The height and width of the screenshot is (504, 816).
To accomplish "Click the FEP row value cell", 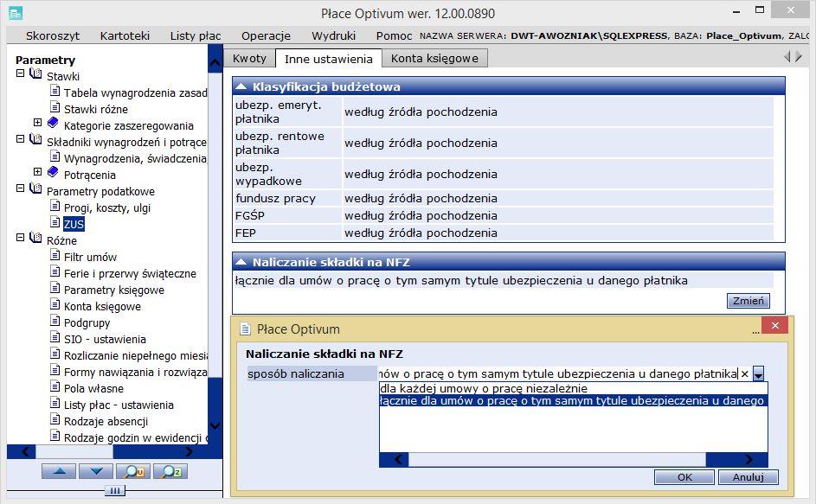I will pos(558,233).
